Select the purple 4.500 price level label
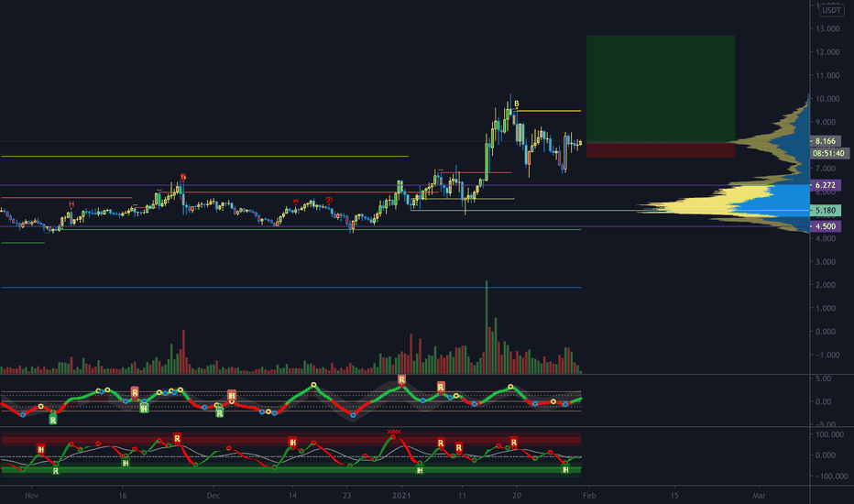Image resolution: width=854 pixels, height=504 pixels. (826, 226)
